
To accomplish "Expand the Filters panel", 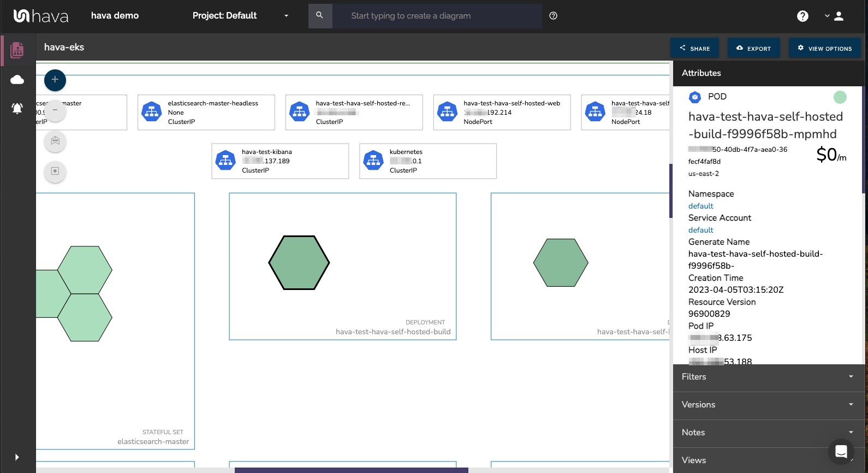I will point(768,377).
